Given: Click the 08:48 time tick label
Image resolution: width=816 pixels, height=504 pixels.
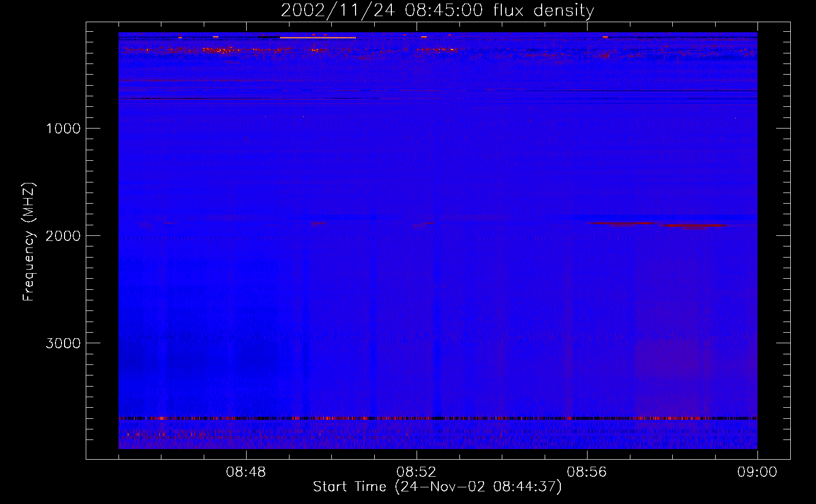Looking at the screenshot, I should pos(246,472).
